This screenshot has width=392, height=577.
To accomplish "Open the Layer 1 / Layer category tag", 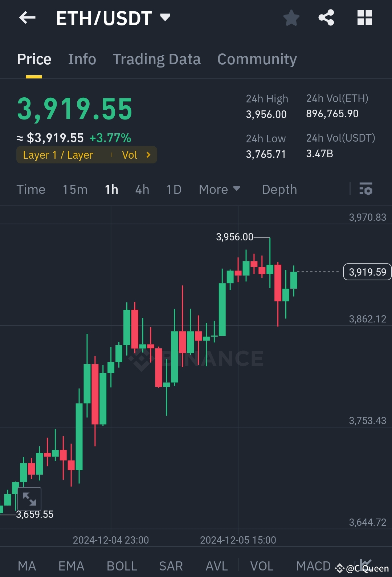I will coord(58,155).
